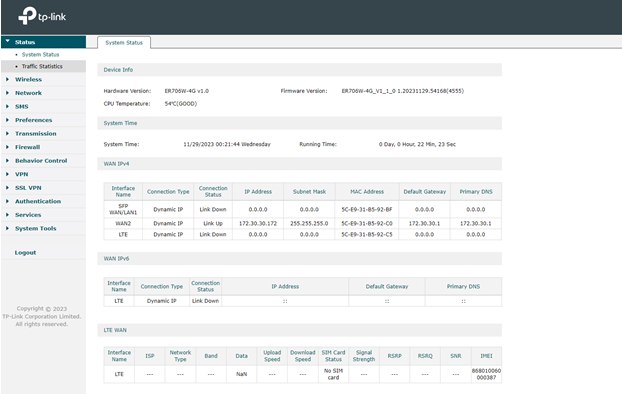Image resolution: width=622 pixels, height=394 pixels.
Task: Click MAC address 5C-E9-31-B5-92-BF
Action: coord(367,209)
